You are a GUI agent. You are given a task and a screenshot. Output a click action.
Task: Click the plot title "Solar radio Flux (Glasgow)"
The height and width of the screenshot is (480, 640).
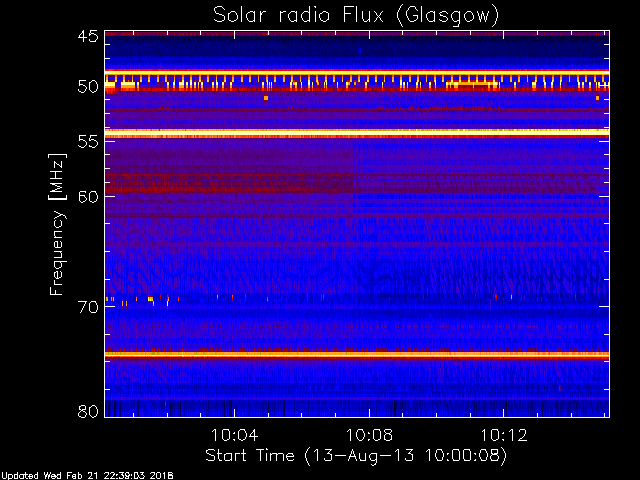pyautogui.click(x=356, y=16)
